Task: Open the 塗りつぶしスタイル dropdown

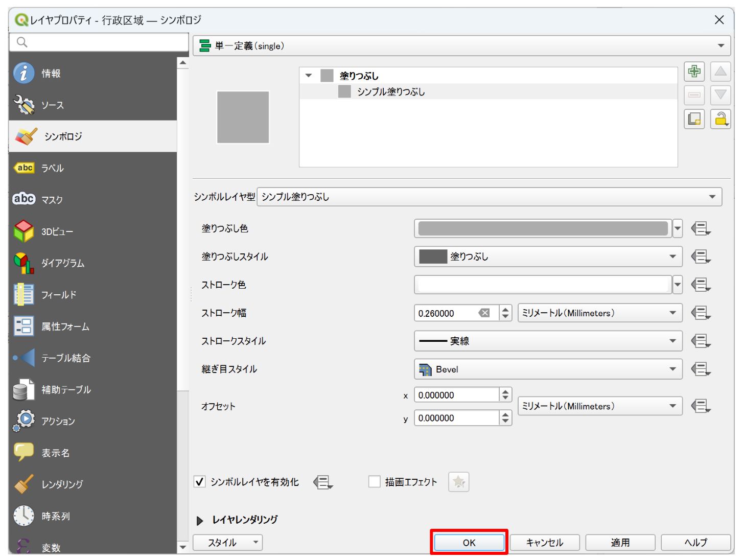Action: tap(548, 256)
